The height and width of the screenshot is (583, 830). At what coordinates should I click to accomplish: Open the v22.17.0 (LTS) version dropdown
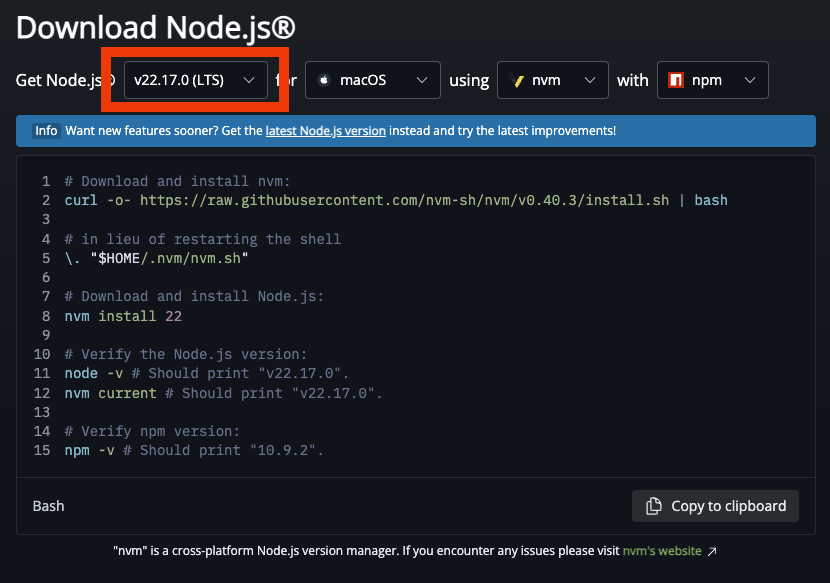196,80
